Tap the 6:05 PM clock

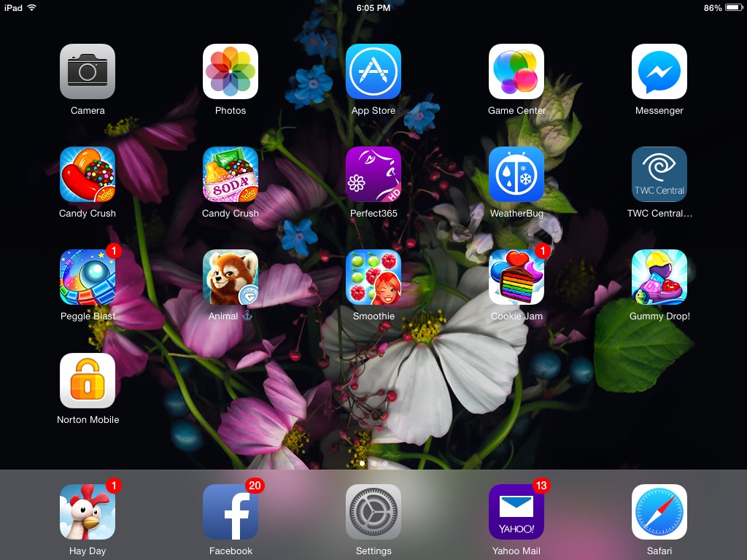(373, 8)
